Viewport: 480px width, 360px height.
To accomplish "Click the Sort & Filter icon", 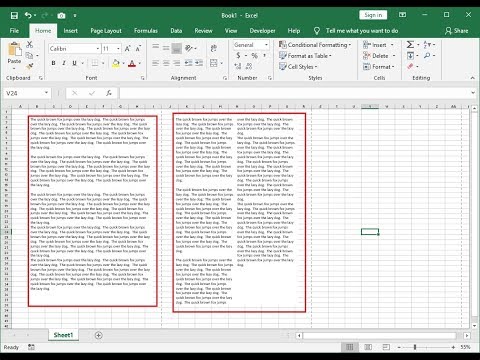I will [427, 44].
